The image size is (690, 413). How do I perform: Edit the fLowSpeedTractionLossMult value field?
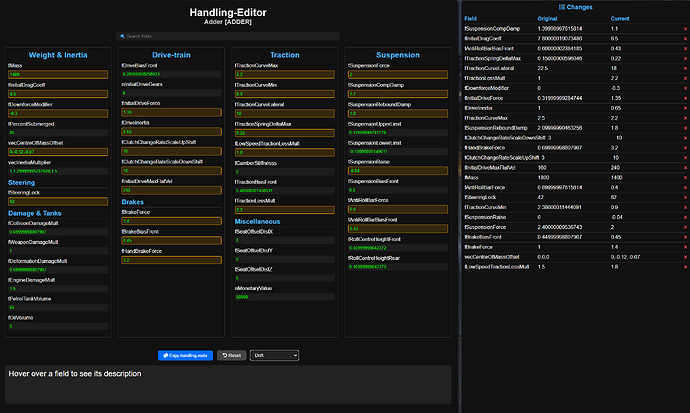(284, 153)
